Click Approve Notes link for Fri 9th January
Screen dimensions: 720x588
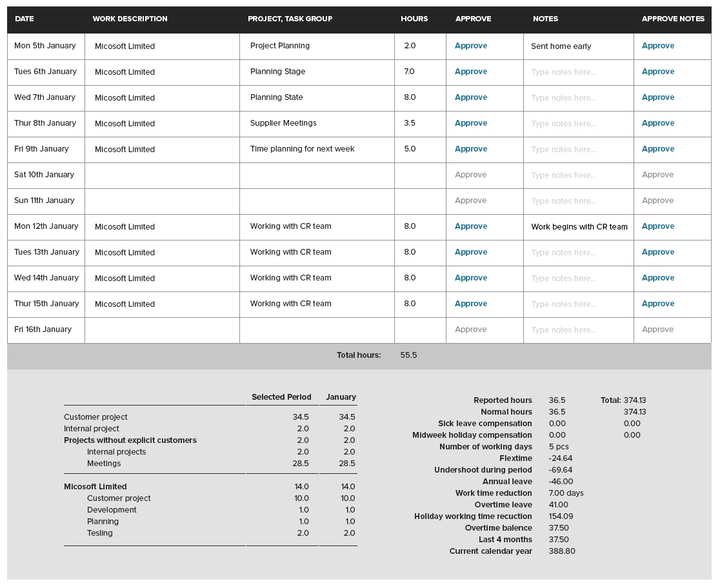[657, 149]
